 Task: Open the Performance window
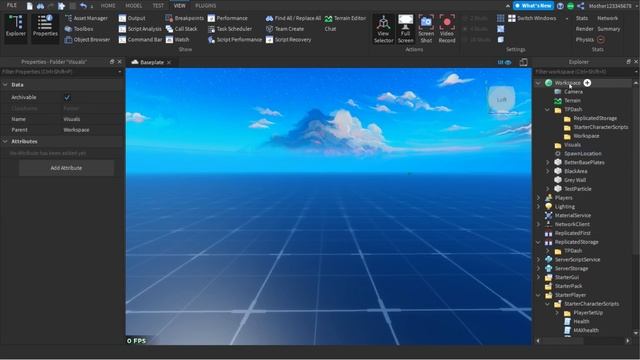[x=227, y=18]
